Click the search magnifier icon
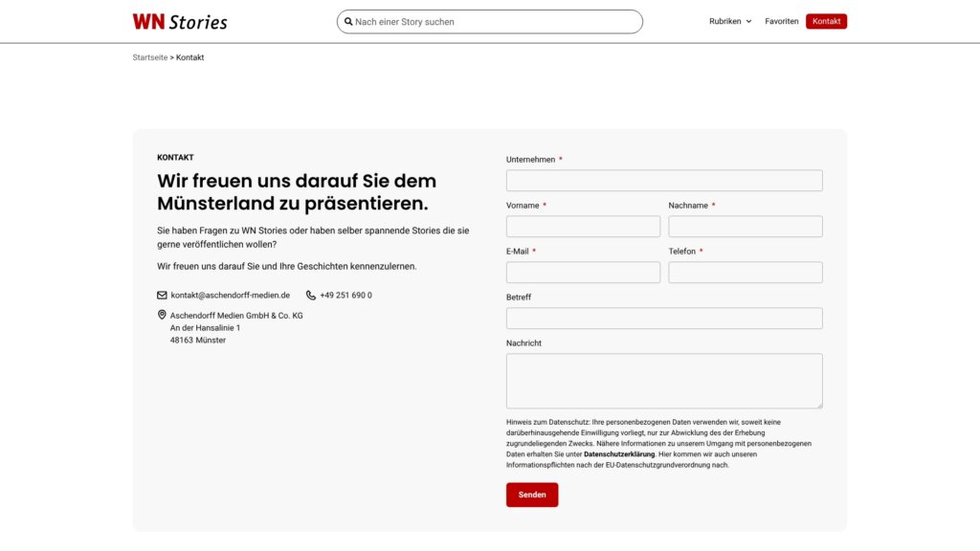Image resolution: width=980 pixels, height=551 pixels. (x=349, y=20)
